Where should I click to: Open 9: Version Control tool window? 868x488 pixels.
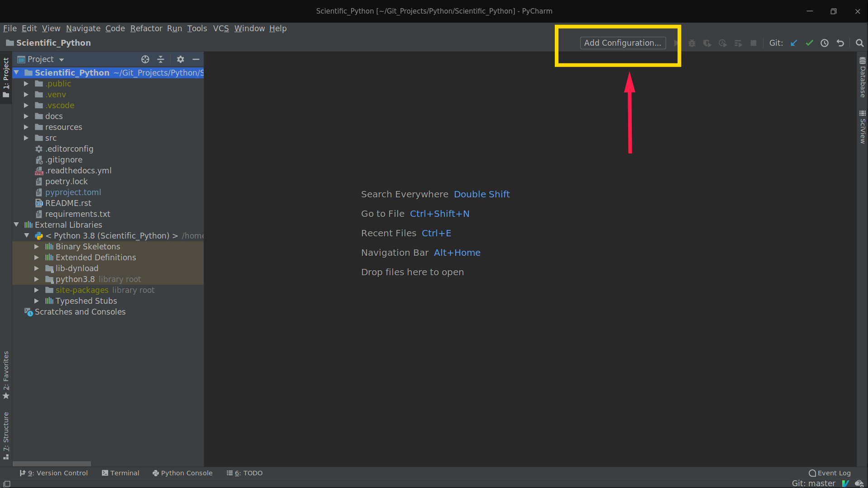pos(53,473)
